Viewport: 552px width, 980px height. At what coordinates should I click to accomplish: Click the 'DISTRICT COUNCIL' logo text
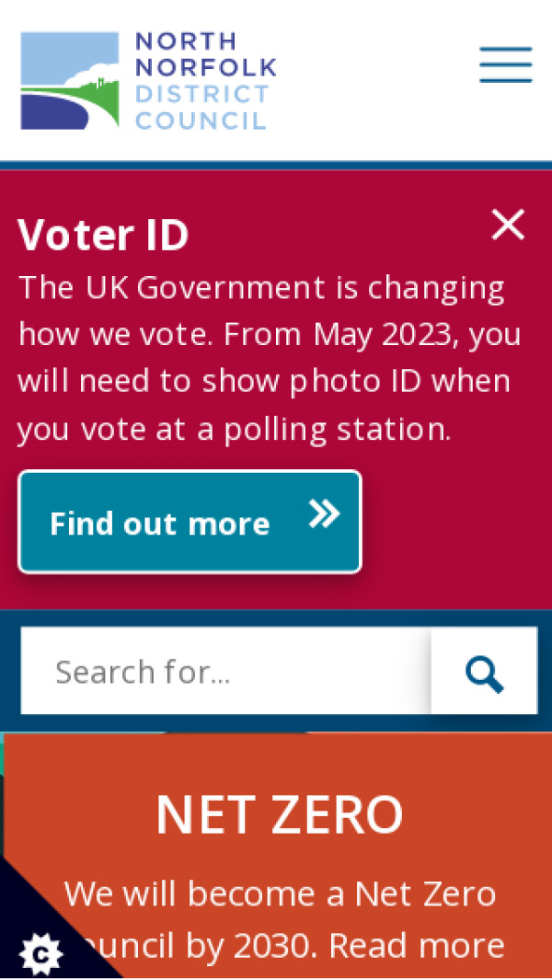(x=202, y=108)
